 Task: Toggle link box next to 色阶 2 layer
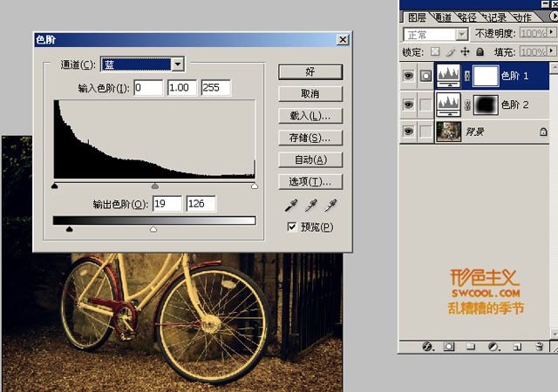click(425, 105)
